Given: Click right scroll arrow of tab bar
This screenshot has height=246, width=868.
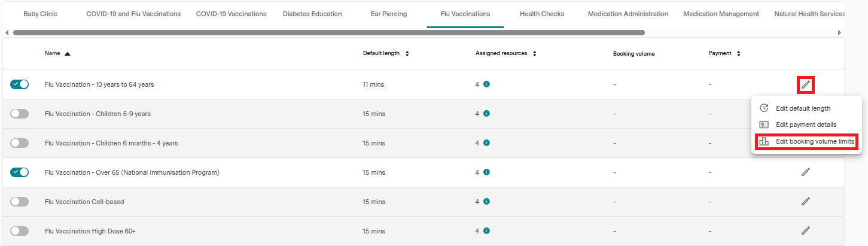Looking at the screenshot, I should 840,32.
